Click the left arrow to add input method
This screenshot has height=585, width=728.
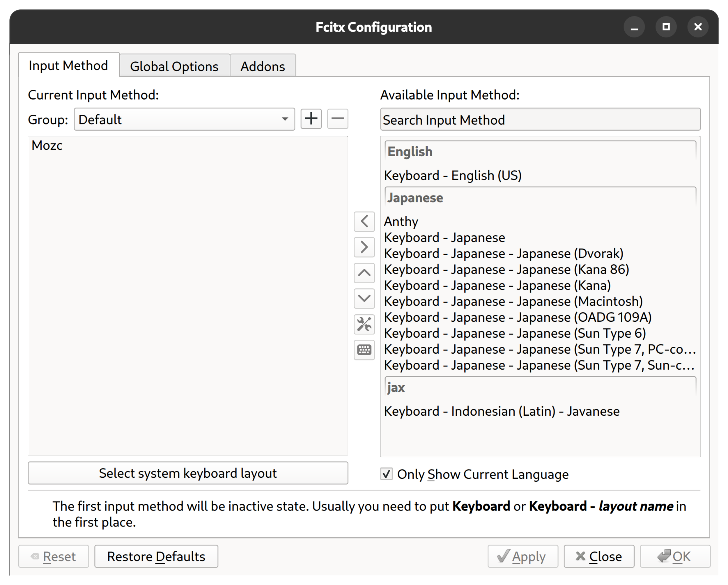tap(364, 222)
